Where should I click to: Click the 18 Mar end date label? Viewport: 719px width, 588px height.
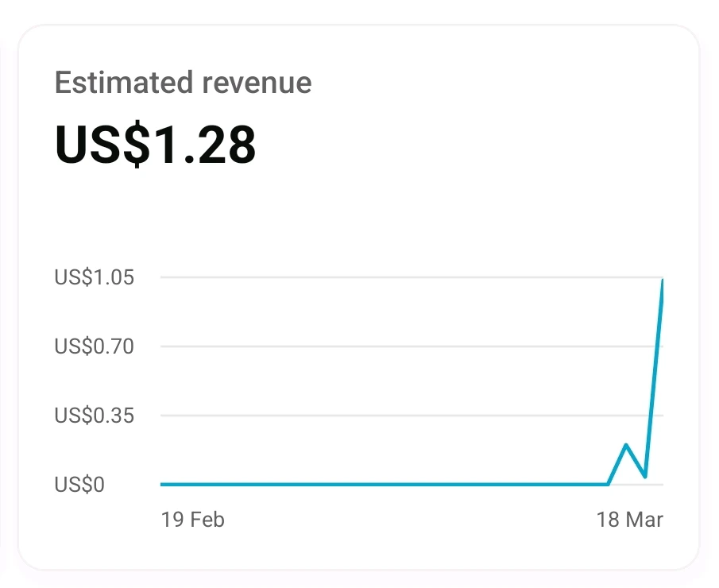click(629, 520)
